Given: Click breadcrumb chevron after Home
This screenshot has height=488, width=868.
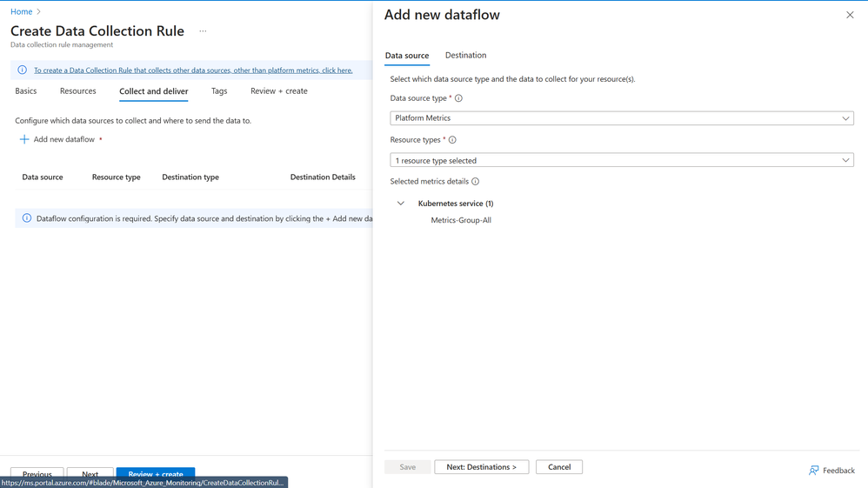Looking at the screenshot, I should pos(39,11).
